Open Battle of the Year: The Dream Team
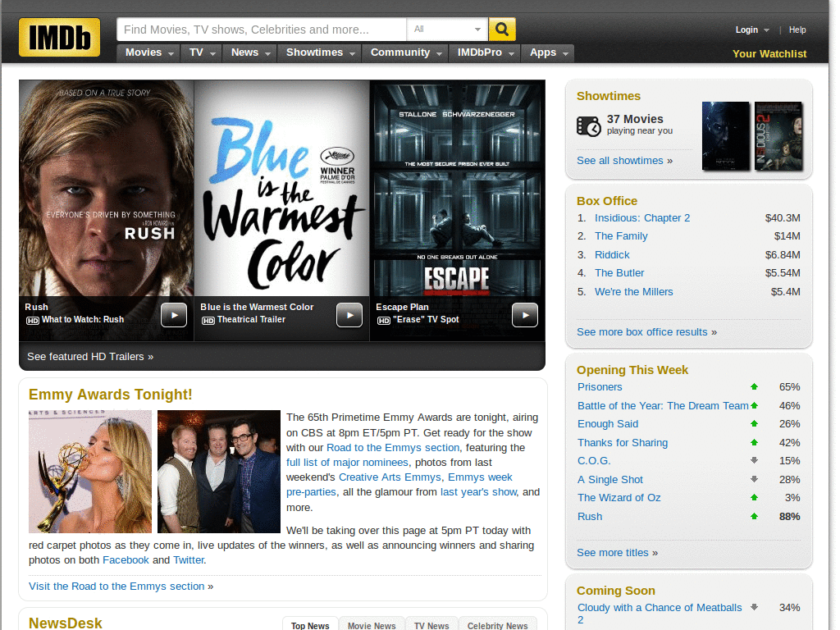This screenshot has height=630, width=840. click(x=663, y=405)
